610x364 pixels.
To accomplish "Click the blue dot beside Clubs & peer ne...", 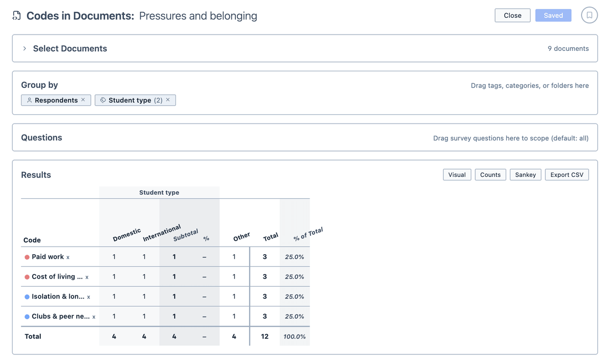I will pos(27,317).
